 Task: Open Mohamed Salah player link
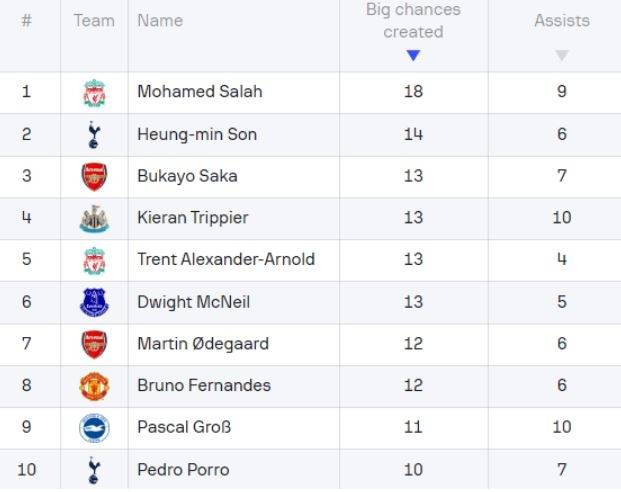coord(199,92)
